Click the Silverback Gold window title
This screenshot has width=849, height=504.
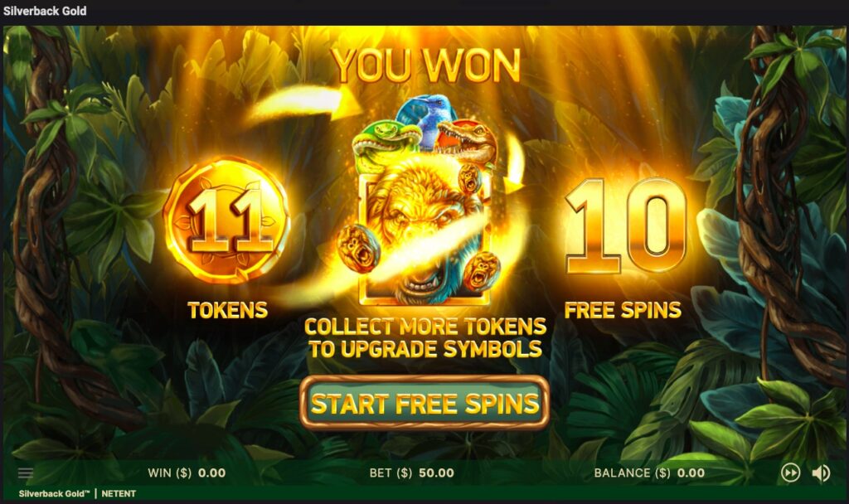coord(45,11)
